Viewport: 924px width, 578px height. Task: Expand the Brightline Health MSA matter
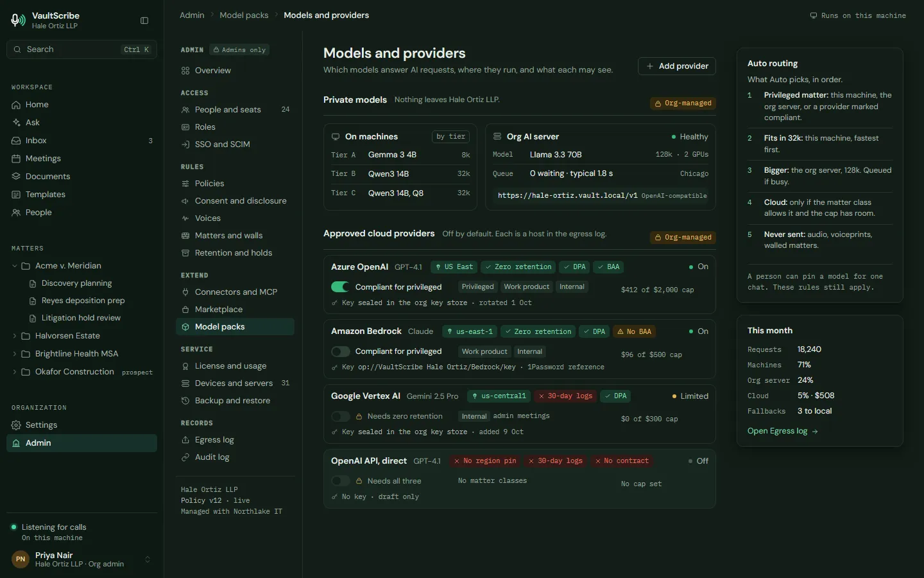pyautogui.click(x=15, y=354)
